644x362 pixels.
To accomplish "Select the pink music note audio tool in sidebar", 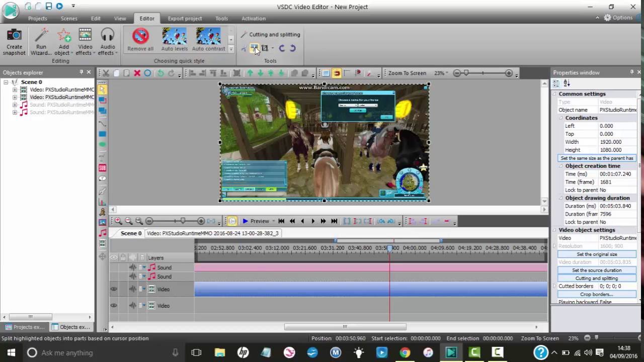I will click(x=102, y=233).
